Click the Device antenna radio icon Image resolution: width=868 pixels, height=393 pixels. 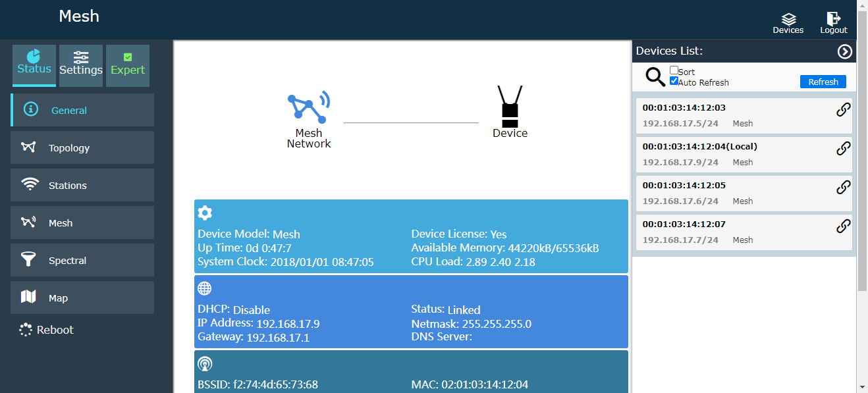click(510, 107)
